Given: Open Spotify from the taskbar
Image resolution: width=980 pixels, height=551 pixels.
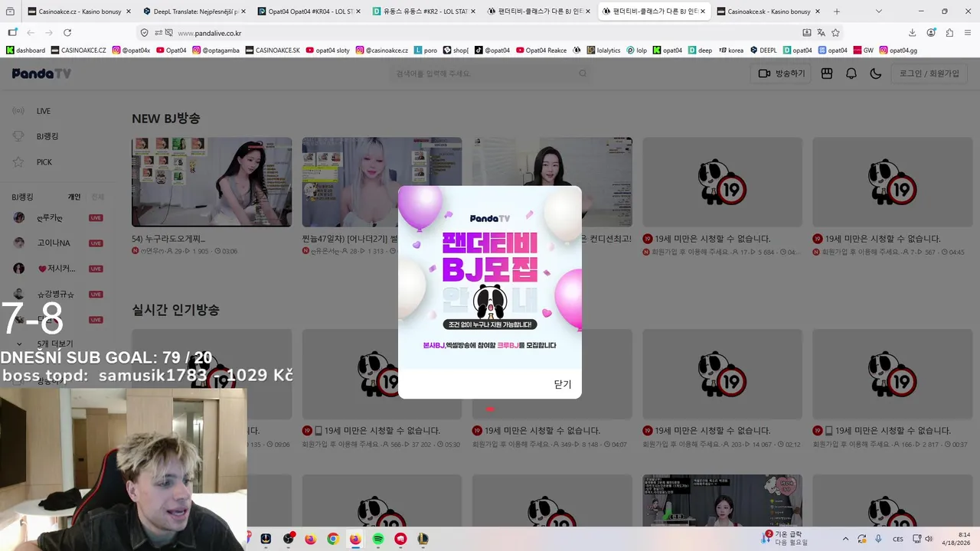Looking at the screenshot, I should point(378,539).
